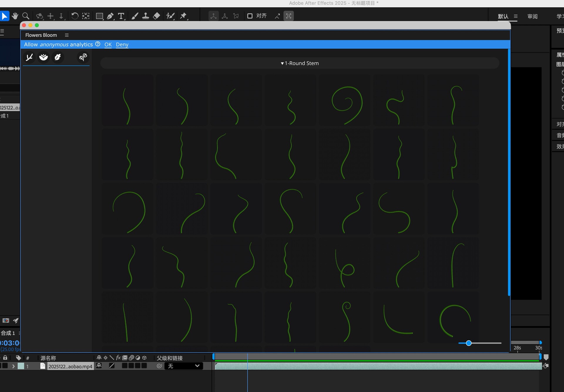Switch to the 审阅 workspace tab
This screenshot has height=392, width=564.
[532, 16]
